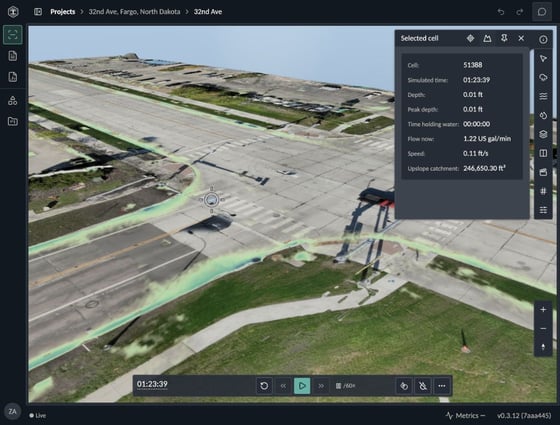Click upslope catchment value 246,650.30 ft²
The height and width of the screenshot is (425, 560).
(484, 168)
